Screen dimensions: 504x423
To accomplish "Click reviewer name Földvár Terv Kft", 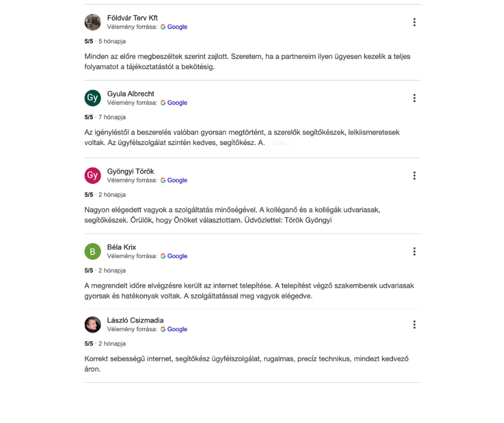I will click(132, 18).
